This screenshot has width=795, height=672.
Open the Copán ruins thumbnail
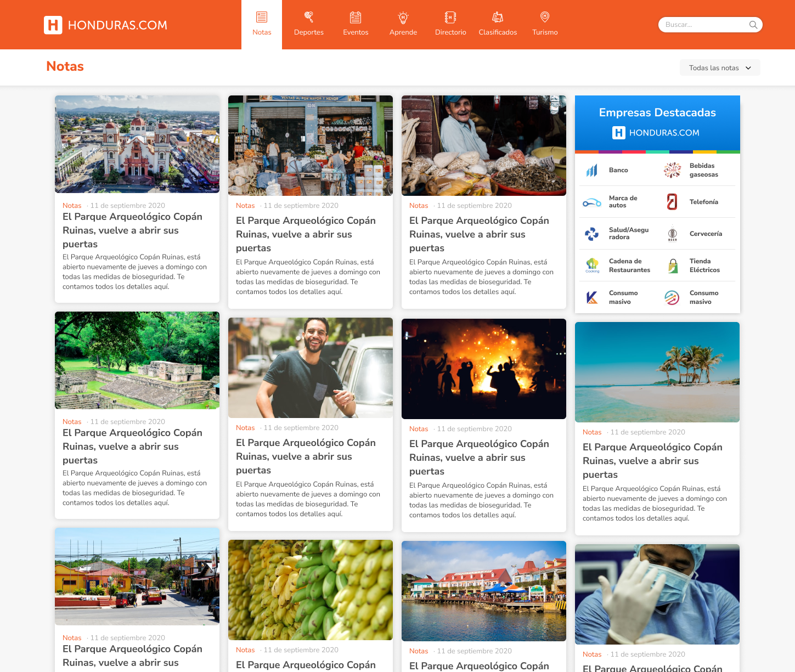(x=137, y=360)
